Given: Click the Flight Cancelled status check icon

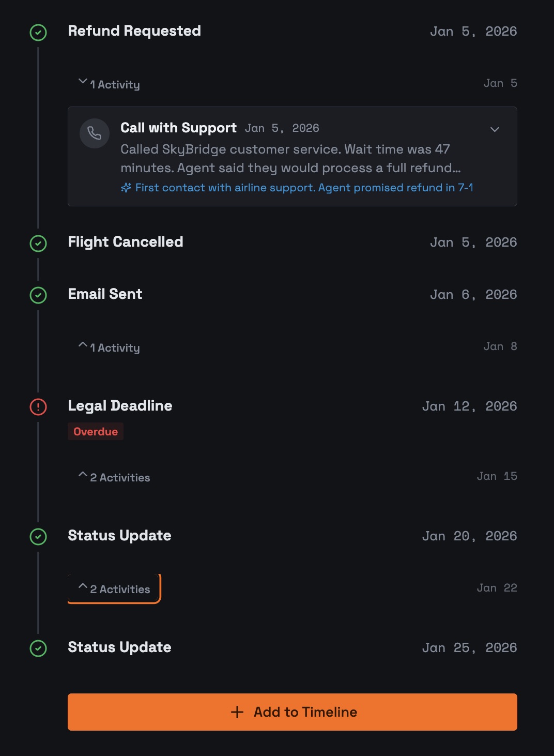Looking at the screenshot, I should [38, 244].
